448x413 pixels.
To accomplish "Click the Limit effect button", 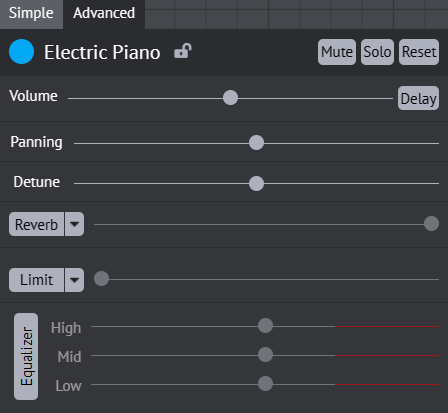I will click(x=36, y=280).
